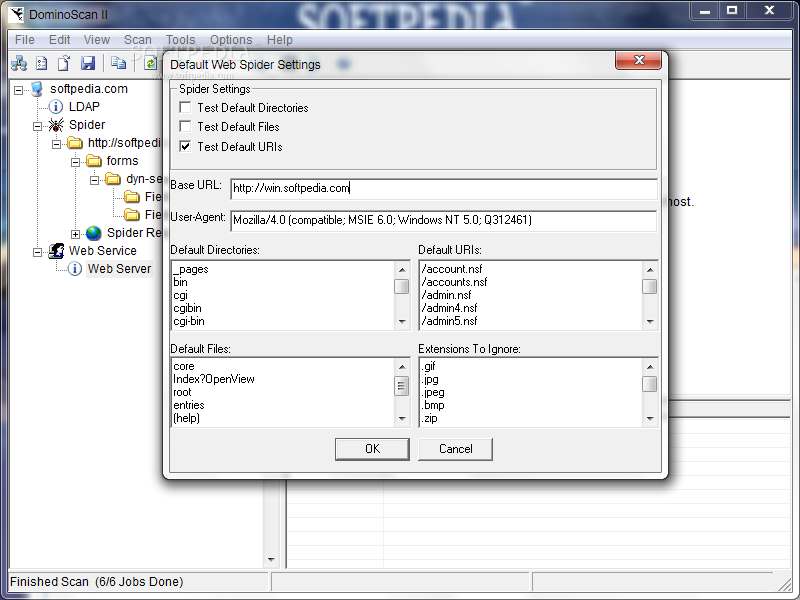Viewport: 800px width, 600px height.
Task: Select the Spider Re globe icon
Action: (x=93, y=233)
